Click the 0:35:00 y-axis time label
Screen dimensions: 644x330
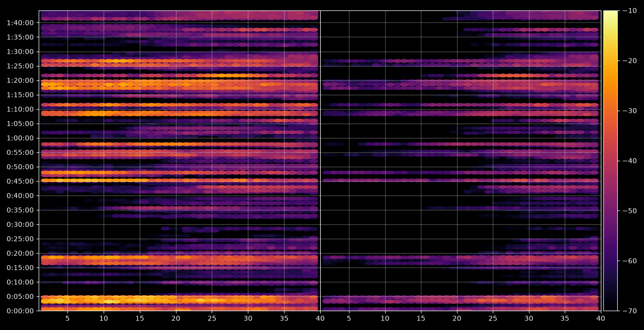pyautogui.click(x=20, y=210)
